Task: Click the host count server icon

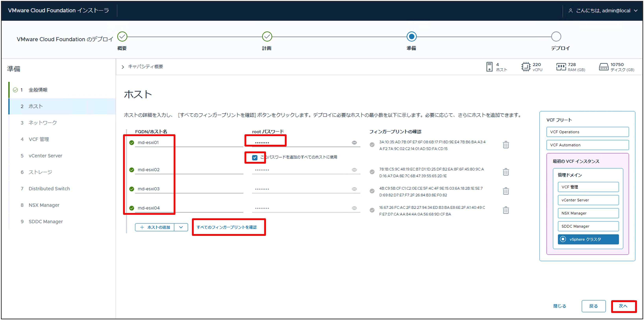Action: [x=489, y=67]
